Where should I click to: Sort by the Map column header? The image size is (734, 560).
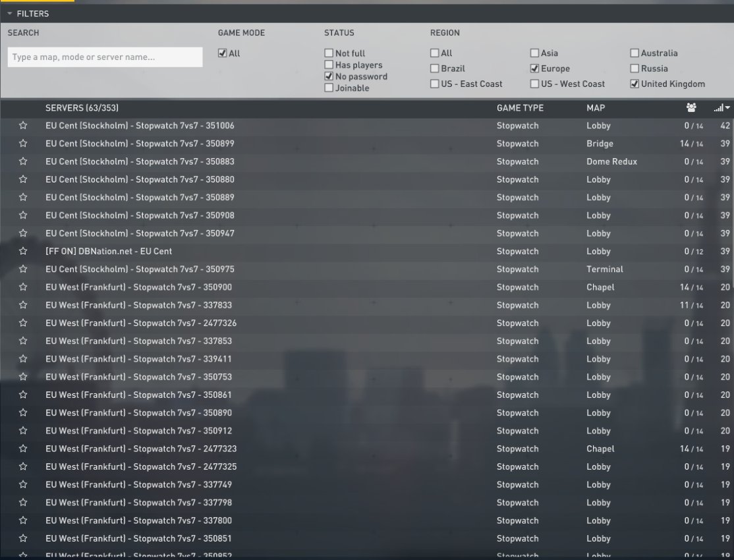click(596, 107)
